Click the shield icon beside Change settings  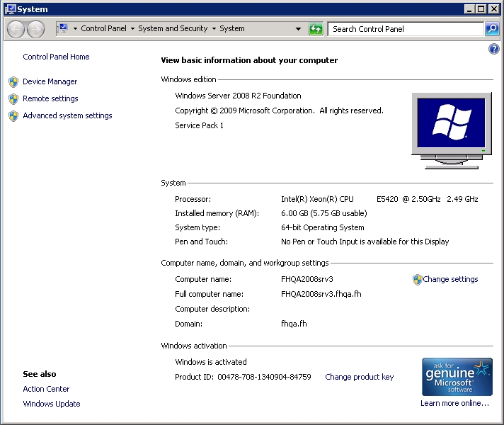pyautogui.click(x=417, y=280)
